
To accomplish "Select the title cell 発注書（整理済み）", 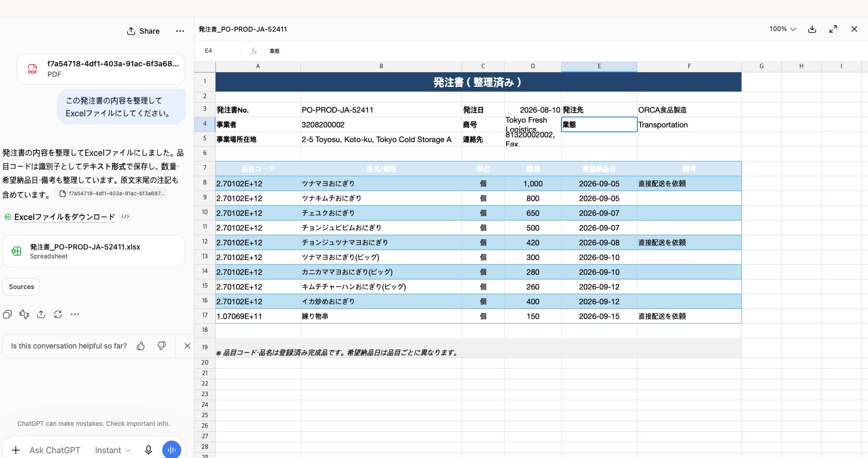I will [478, 82].
